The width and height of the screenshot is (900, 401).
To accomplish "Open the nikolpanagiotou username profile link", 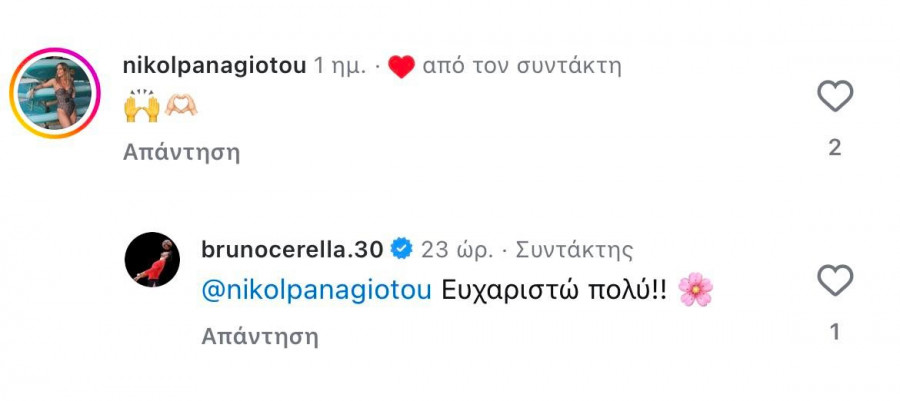I will [x=213, y=66].
